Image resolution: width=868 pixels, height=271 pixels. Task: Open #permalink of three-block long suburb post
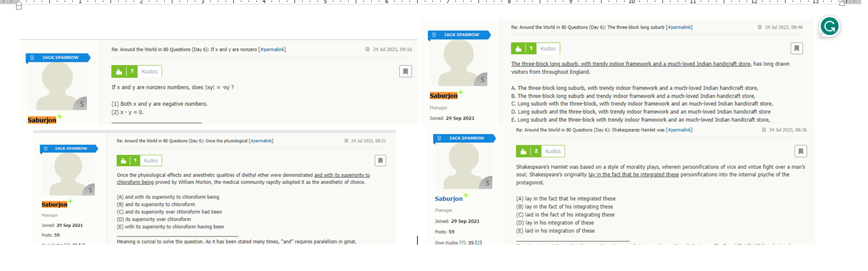[x=679, y=27]
